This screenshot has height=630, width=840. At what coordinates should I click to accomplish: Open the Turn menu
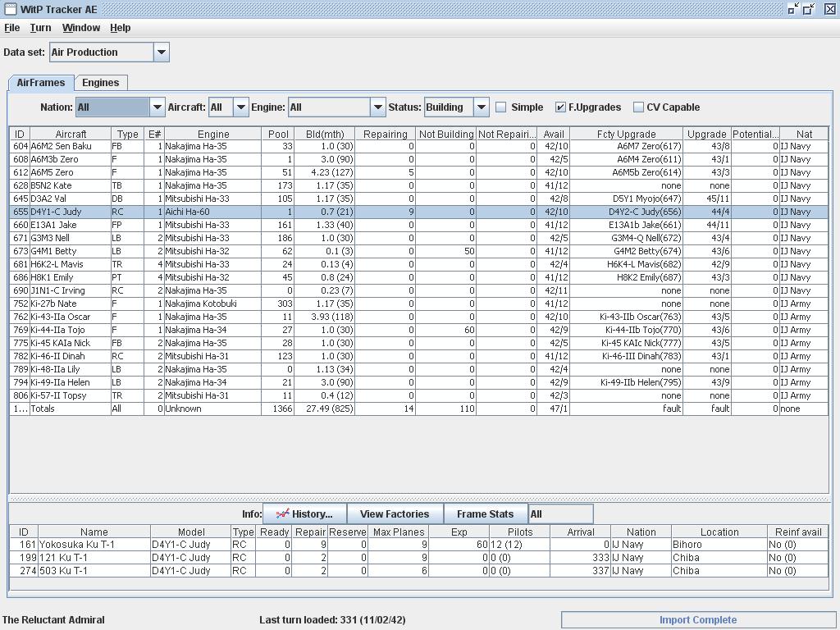click(x=41, y=28)
